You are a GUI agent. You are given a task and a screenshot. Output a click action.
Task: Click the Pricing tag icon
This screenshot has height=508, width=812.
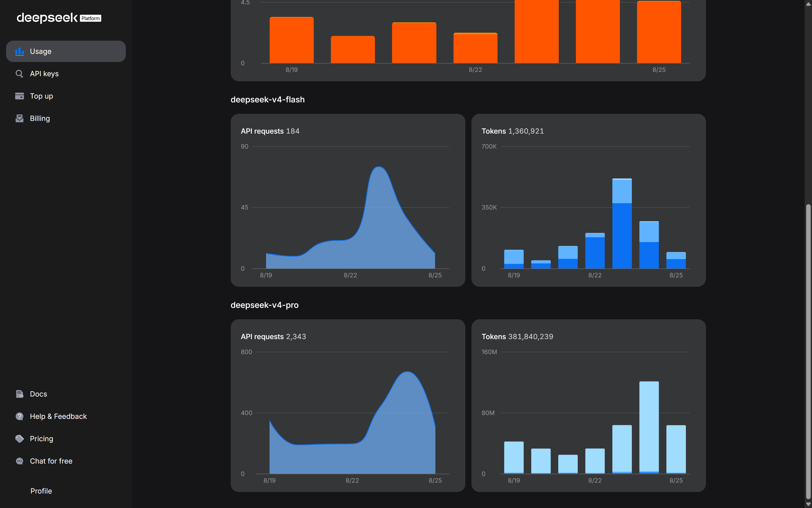coord(20,438)
